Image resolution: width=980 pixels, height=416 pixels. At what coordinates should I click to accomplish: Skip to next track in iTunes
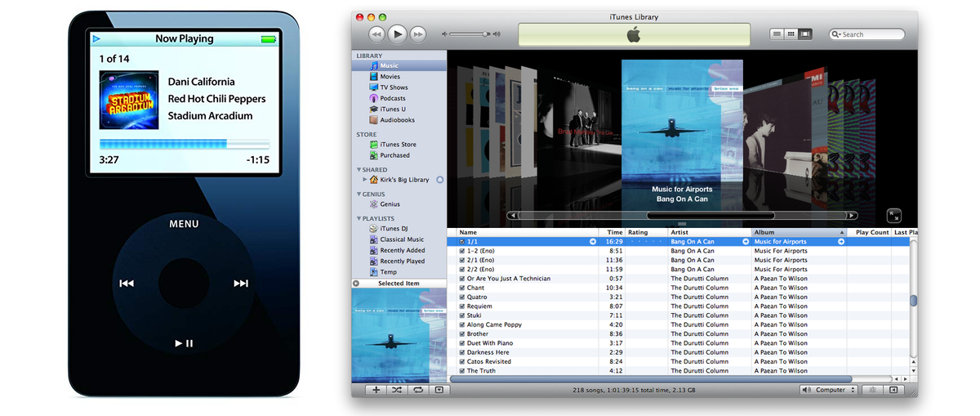coord(418,34)
